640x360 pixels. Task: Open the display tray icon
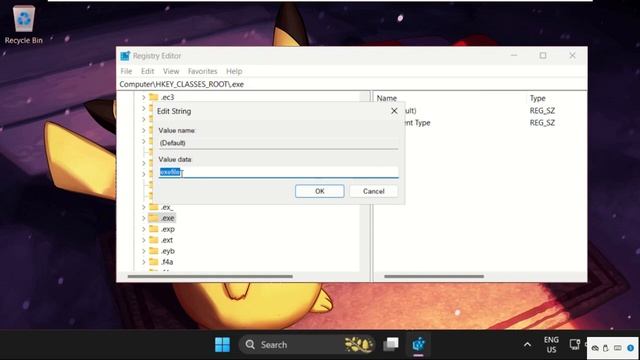pyautogui.click(x=575, y=345)
